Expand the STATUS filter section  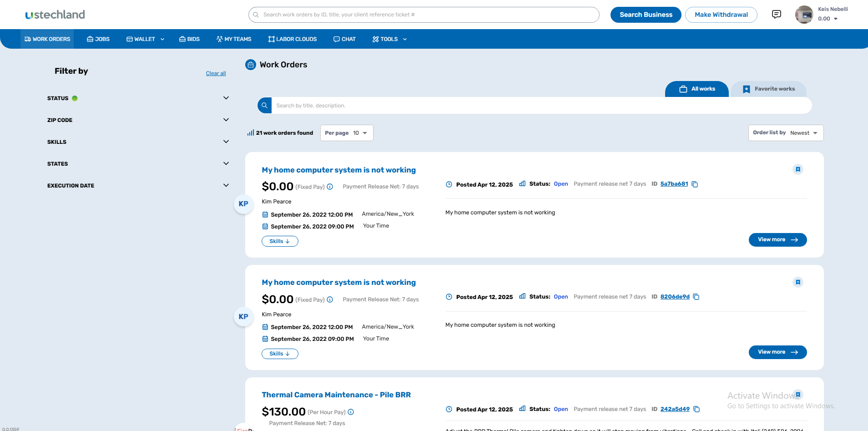click(x=226, y=98)
